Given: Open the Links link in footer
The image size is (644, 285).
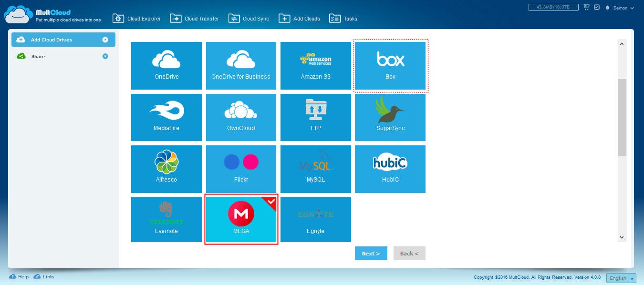Looking at the screenshot, I should [44, 276].
